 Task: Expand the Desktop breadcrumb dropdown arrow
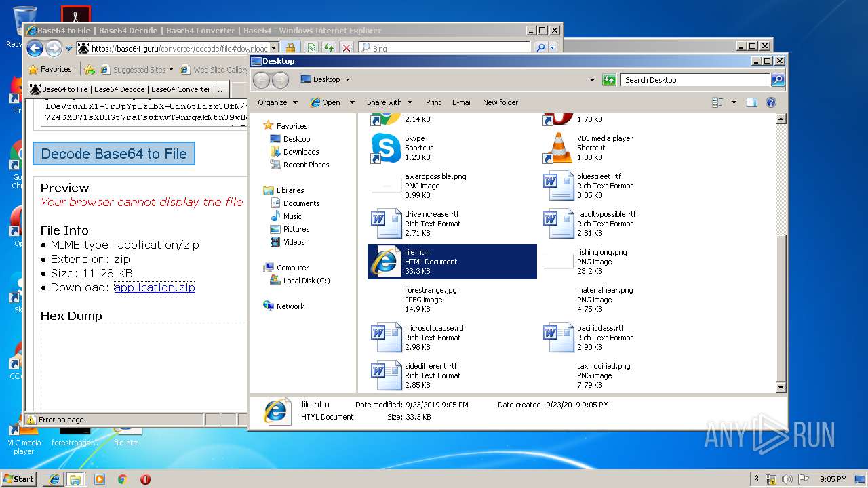pos(347,80)
